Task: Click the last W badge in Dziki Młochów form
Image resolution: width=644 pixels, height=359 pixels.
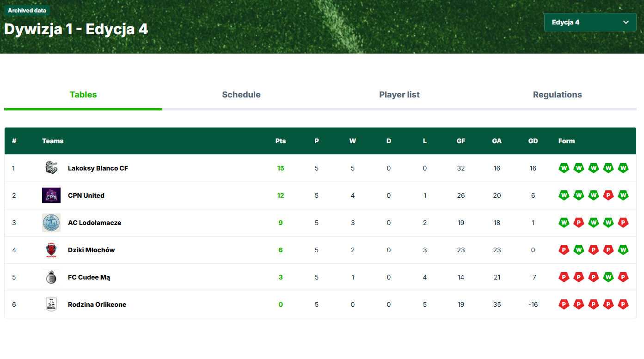Action: [623, 249]
